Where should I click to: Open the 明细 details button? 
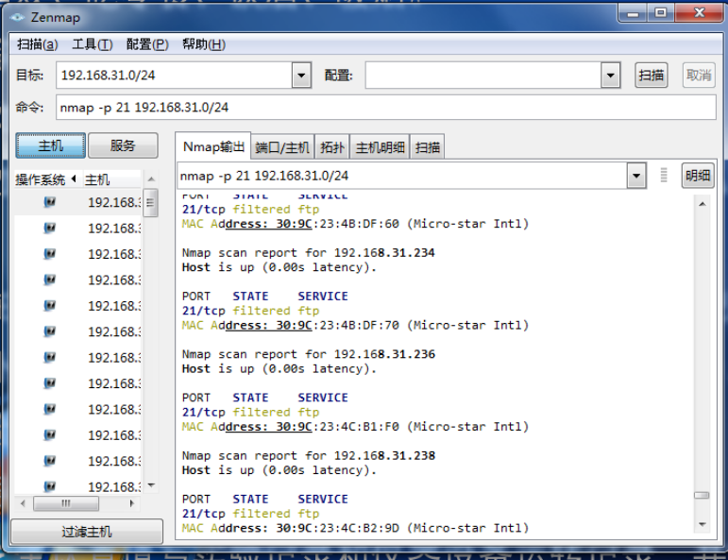click(698, 176)
